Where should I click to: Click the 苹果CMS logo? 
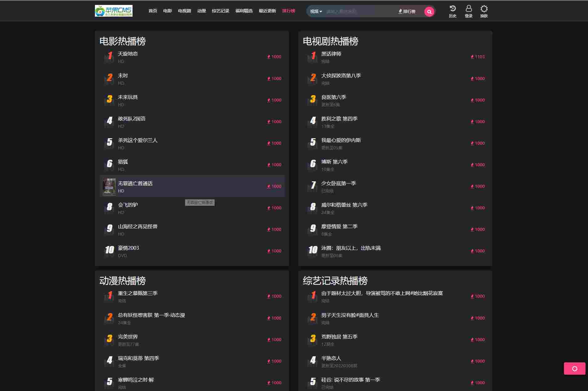click(x=113, y=11)
